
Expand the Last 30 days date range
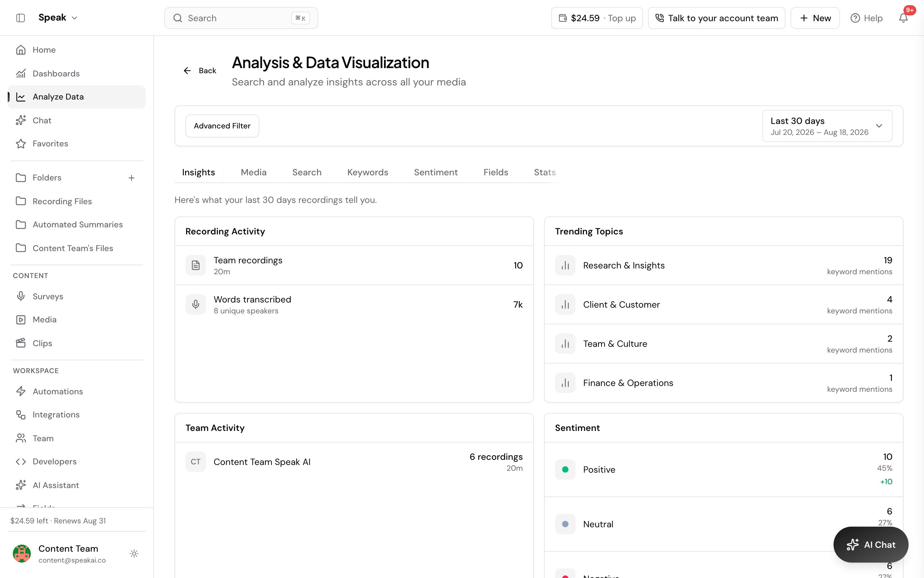(x=827, y=126)
